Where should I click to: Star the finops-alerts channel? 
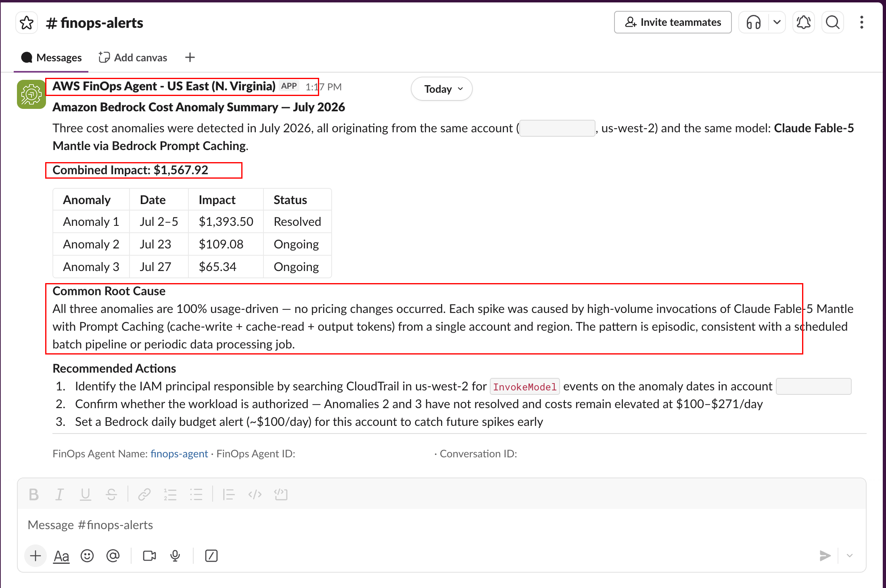coord(27,23)
